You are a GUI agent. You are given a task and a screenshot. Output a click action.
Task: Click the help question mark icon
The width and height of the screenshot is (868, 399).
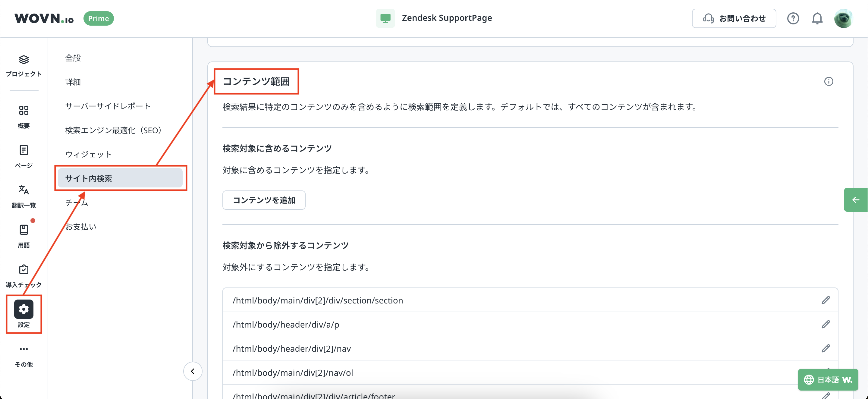(x=793, y=18)
